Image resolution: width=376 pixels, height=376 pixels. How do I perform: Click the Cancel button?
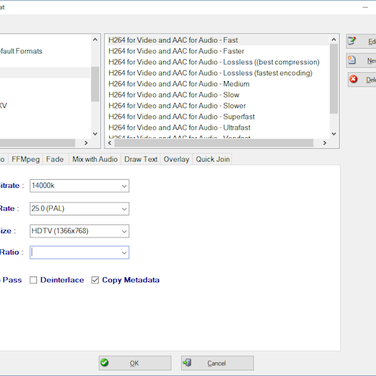click(217, 363)
